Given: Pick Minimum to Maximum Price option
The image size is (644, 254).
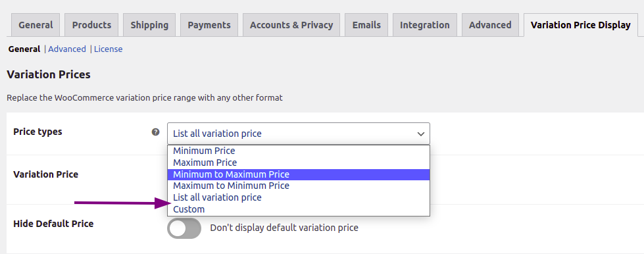Looking at the screenshot, I should tap(299, 174).
